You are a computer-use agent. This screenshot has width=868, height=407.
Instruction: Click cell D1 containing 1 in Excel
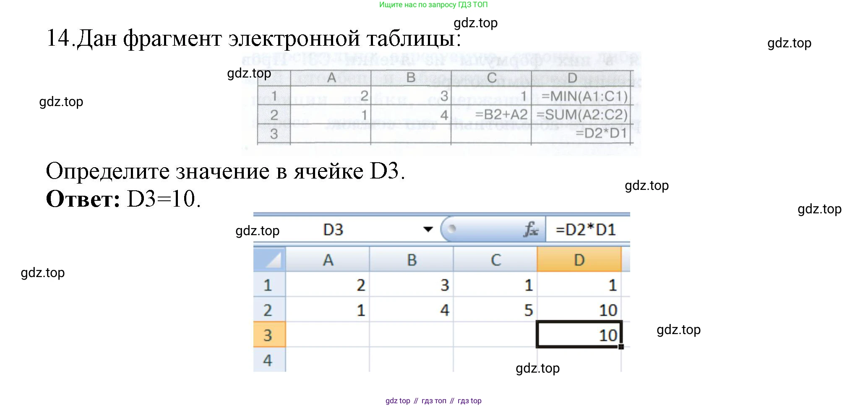(579, 285)
